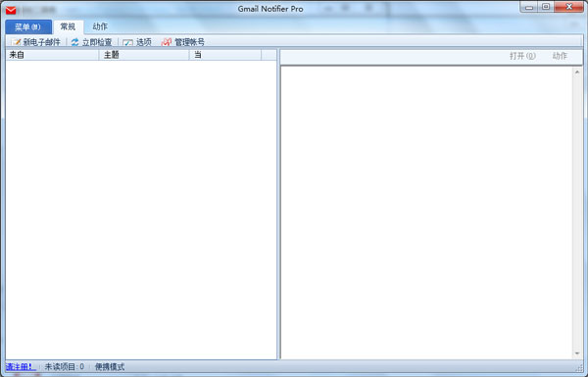
Task: Click the preview scrollbar up arrow
Action: click(577, 71)
